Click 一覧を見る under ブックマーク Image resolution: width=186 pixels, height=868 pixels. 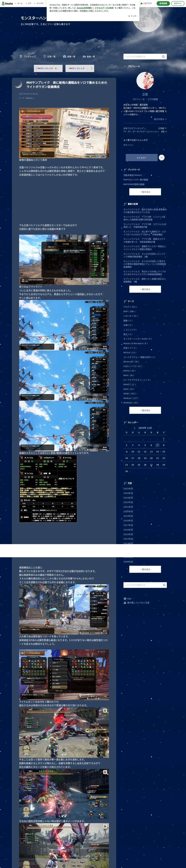(x=145, y=192)
